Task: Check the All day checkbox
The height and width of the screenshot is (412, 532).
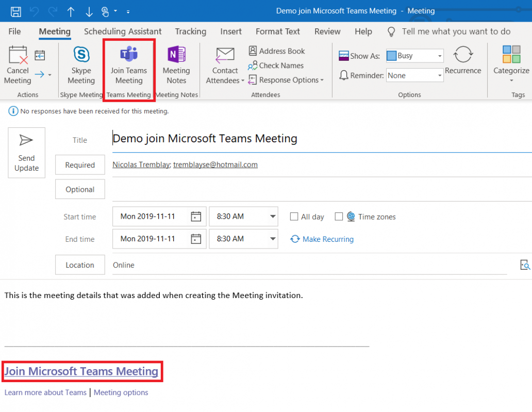Action: [294, 217]
